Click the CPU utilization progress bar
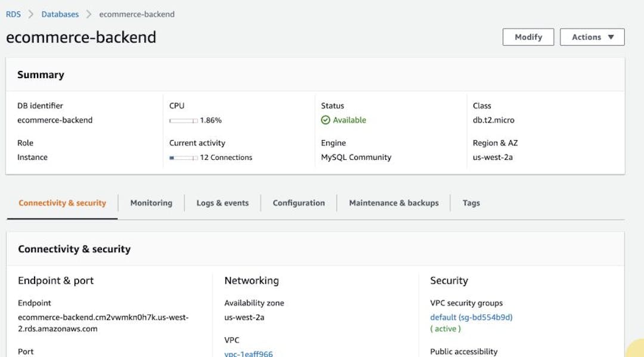The height and width of the screenshot is (357, 644). pos(182,120)
